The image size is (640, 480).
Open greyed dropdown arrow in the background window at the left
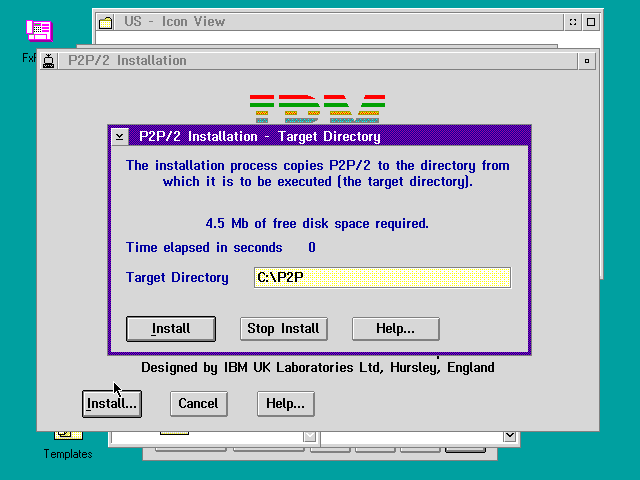[x=310, y=436]
